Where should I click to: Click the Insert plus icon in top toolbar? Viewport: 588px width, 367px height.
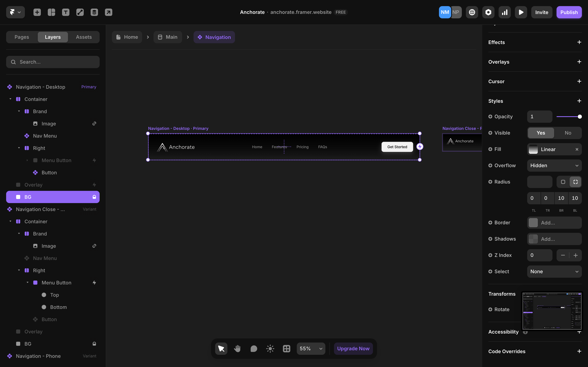37,12
